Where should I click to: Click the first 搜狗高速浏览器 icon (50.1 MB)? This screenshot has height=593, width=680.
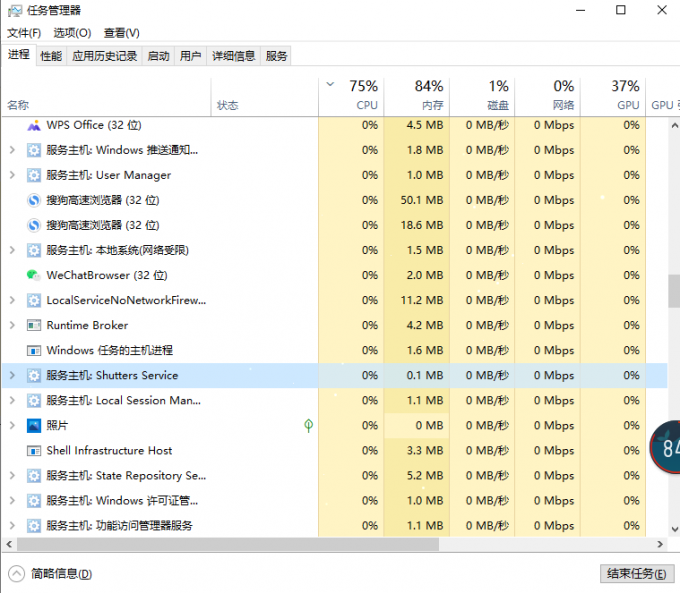(x=34, y=200)
